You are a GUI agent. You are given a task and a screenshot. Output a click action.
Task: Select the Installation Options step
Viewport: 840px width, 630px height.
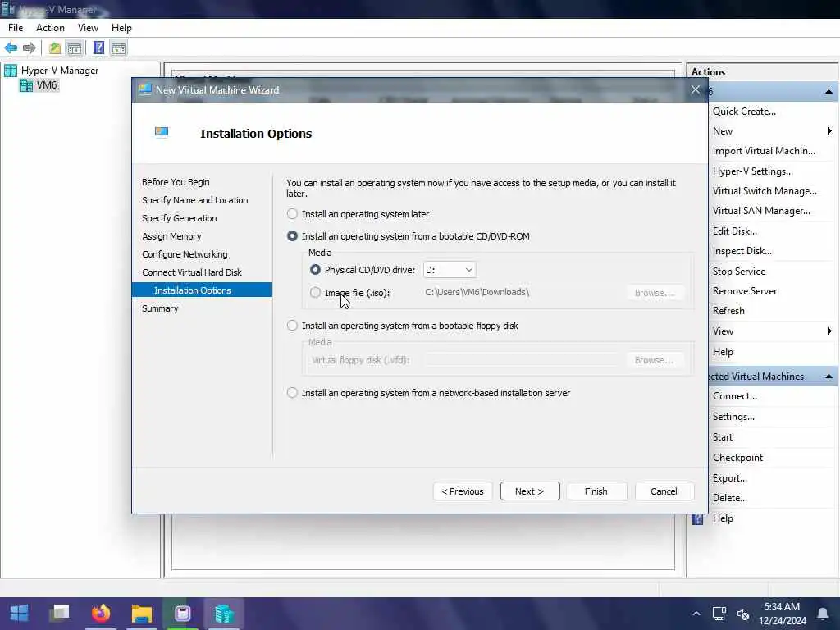(202, 290)
